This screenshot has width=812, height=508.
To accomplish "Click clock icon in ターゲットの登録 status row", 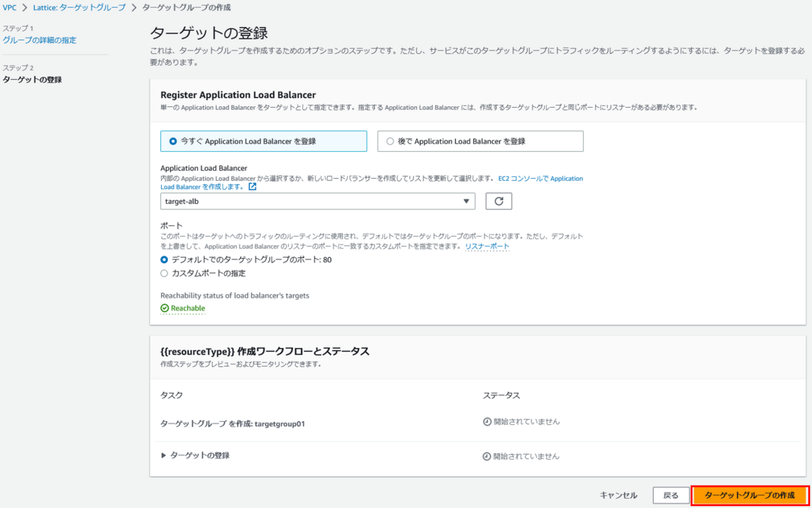I will 487,456.
